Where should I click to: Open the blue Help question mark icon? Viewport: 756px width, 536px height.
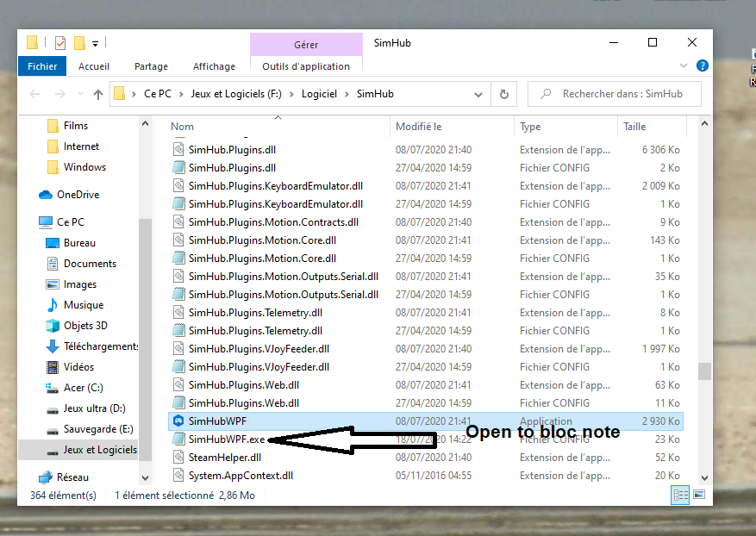tap(703, 65)
